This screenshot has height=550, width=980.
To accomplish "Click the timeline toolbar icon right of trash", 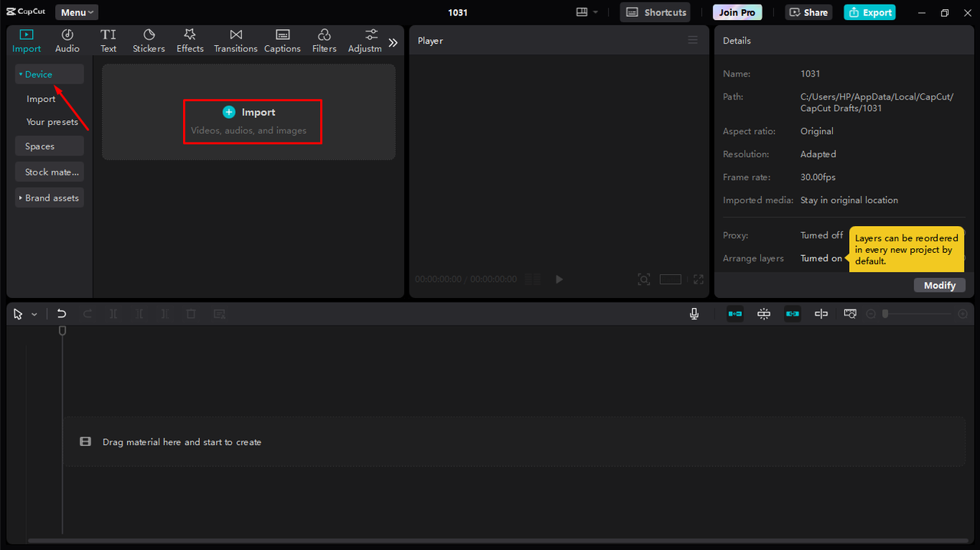I will coord(220,314).
